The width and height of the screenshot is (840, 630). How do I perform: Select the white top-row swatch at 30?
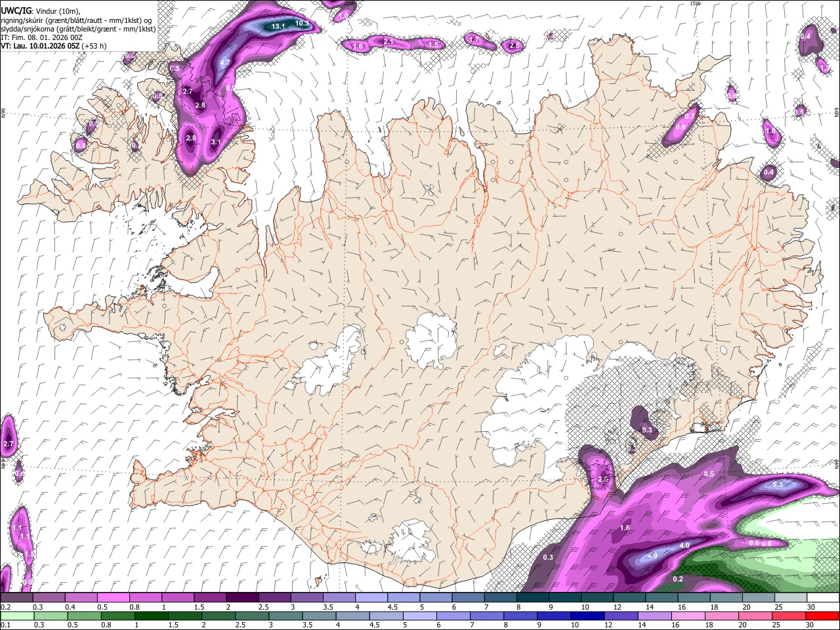tap(823, 598)
